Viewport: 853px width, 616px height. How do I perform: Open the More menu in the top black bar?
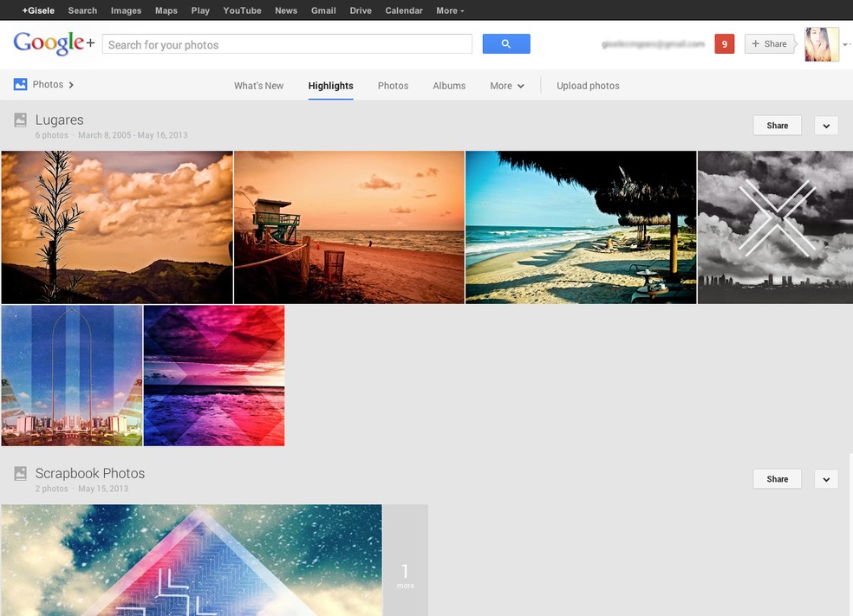[x=449, y=10]
